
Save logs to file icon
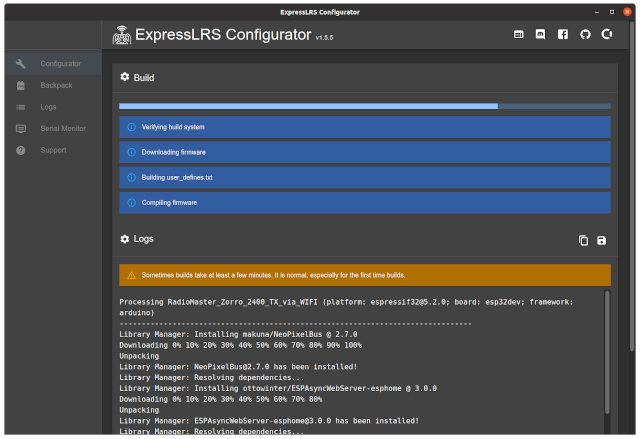tap(601, 240)
